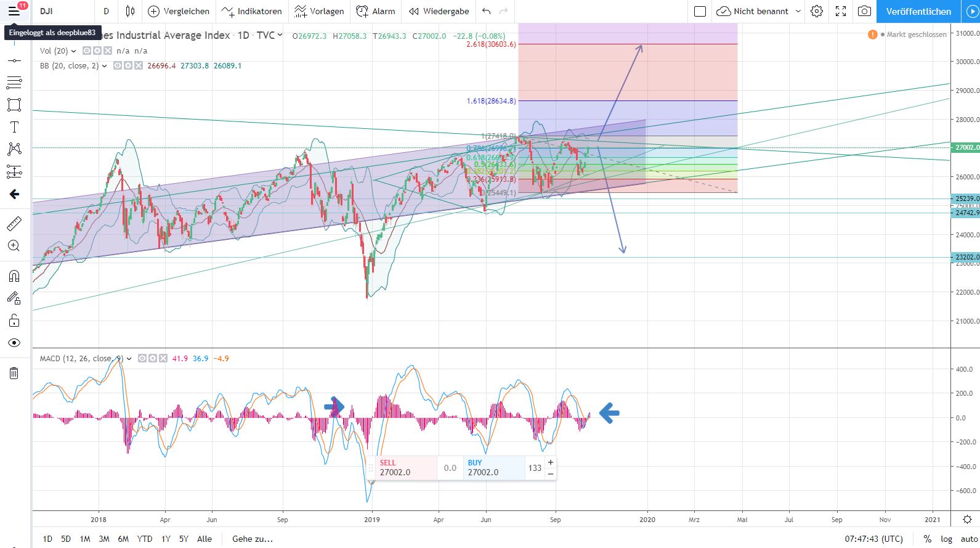980x548 pixels.
Task: Select the 1D time range
Action: 47,539
